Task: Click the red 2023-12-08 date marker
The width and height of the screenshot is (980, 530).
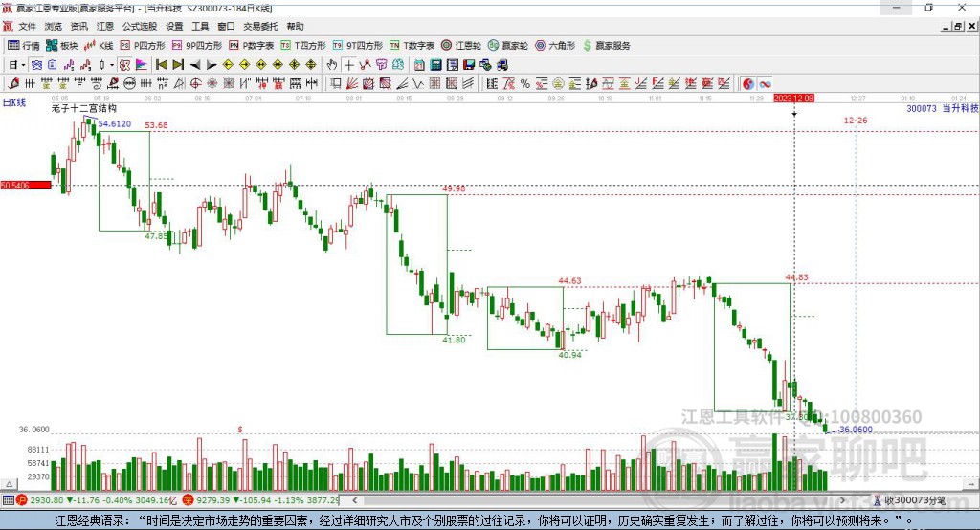Action: [x=793, y=99]
